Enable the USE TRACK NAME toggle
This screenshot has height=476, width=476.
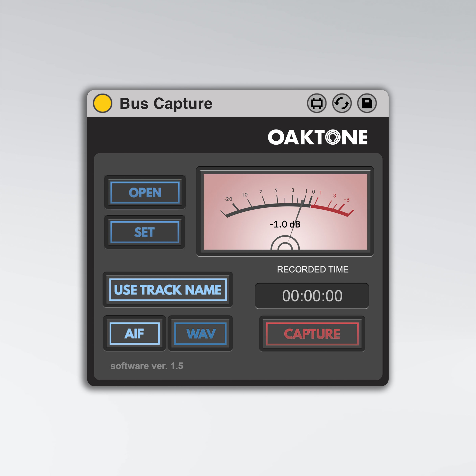168,290
